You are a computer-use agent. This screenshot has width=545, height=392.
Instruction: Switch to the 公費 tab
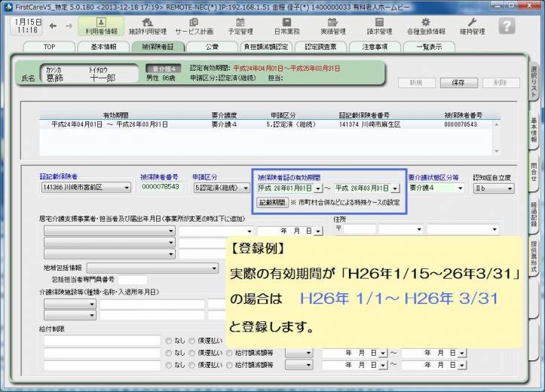pos(212,47)
